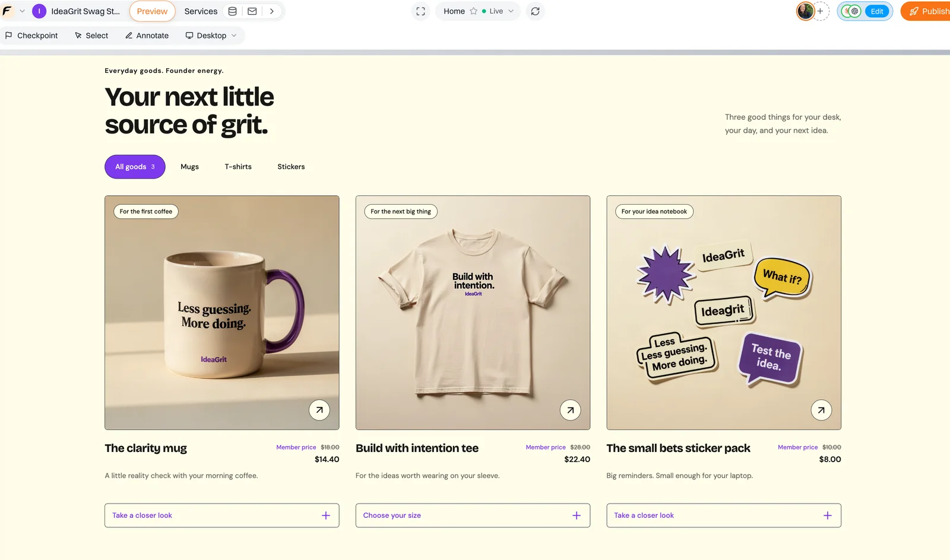Select the orange starburst AI model icon
The width and height of the screenshot is (950, 560).
pyautogui.click(x=847, y=11)
